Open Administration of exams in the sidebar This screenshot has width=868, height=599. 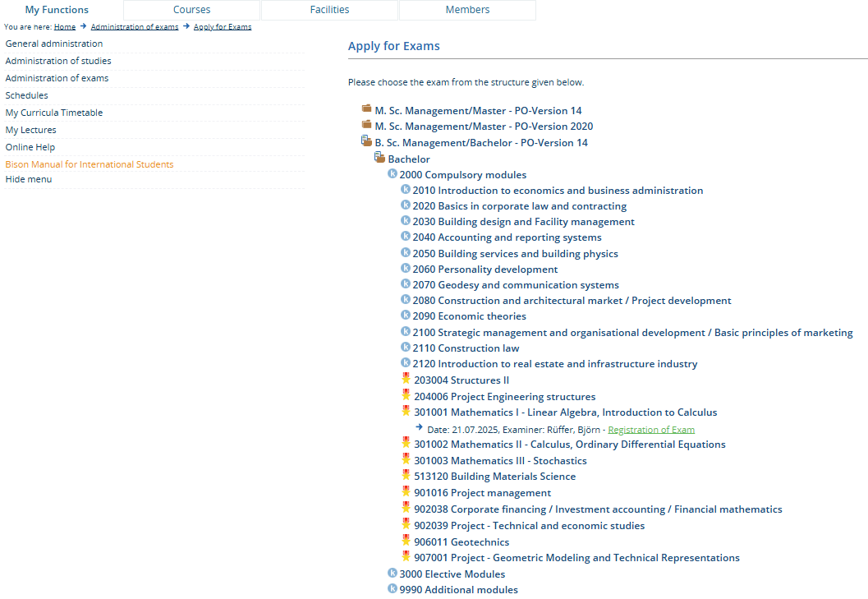pos(57,78)
